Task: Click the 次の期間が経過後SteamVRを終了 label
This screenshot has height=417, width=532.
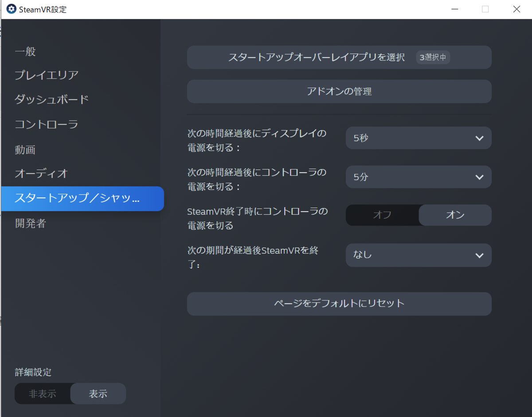Action: (253, 258)
